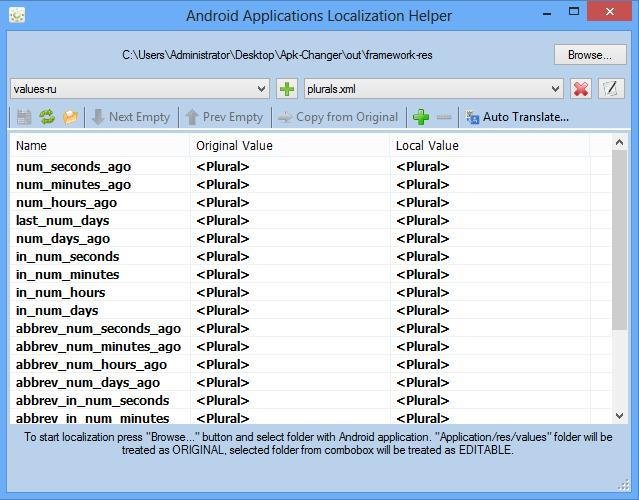Click the toolbar green plus add string icon

click(421, 117)
